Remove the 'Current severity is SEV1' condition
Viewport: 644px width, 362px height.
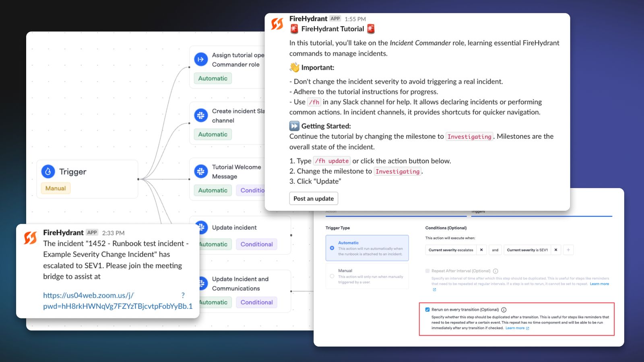point(556,250)
